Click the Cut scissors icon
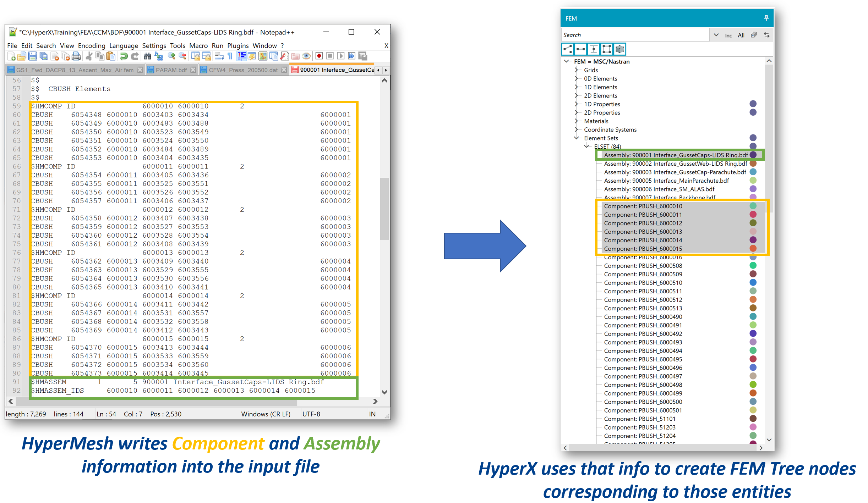 (x=89, y=56)
